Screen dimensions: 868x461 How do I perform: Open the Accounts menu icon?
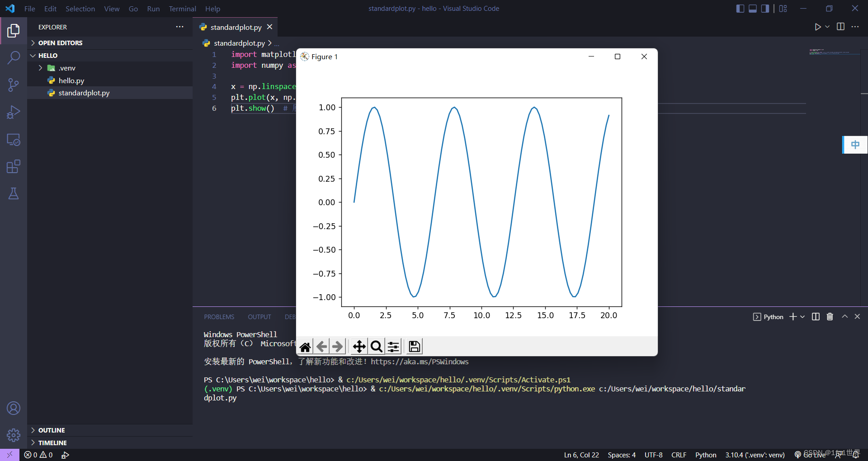pyautogui.click(x=14, y=408)
